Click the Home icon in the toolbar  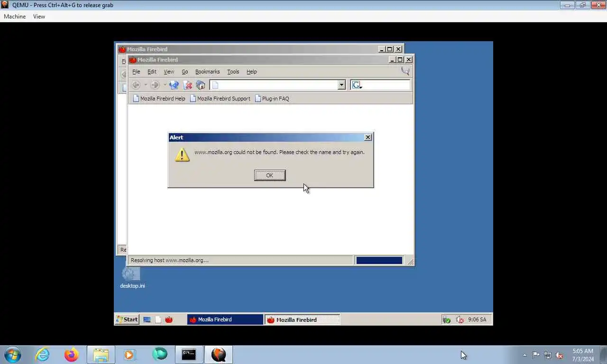pos(201,85)
